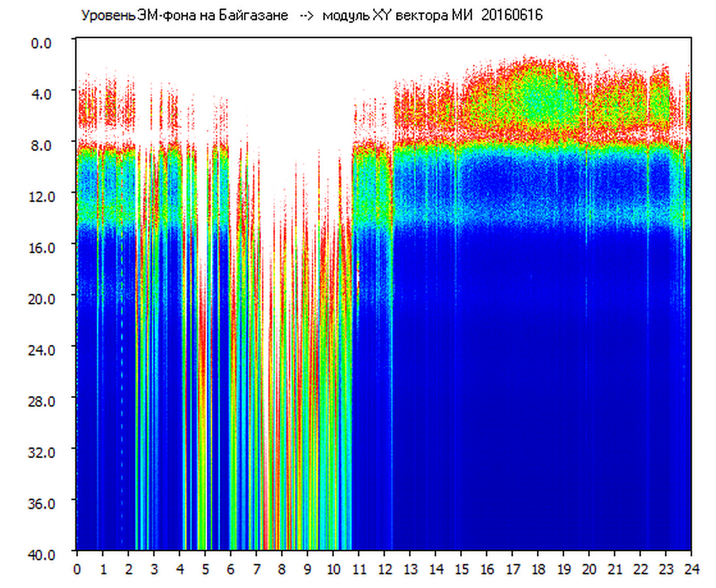Click the date 20160616 in the title

coord(512,16)
